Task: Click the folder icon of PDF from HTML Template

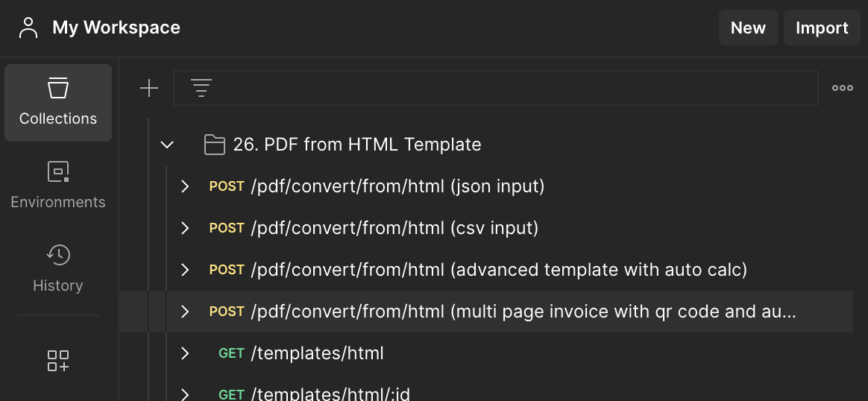Action: point(215,145)
